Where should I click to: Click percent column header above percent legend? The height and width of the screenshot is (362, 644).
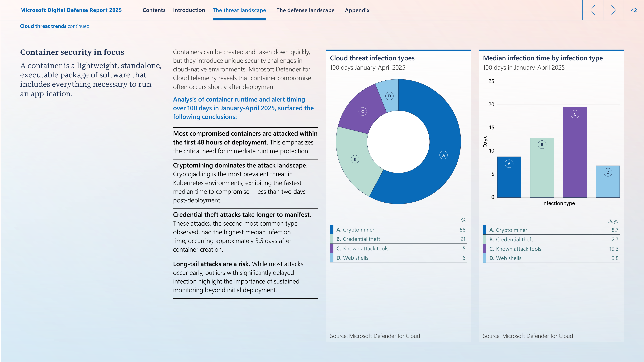click(x=463, y=221)
